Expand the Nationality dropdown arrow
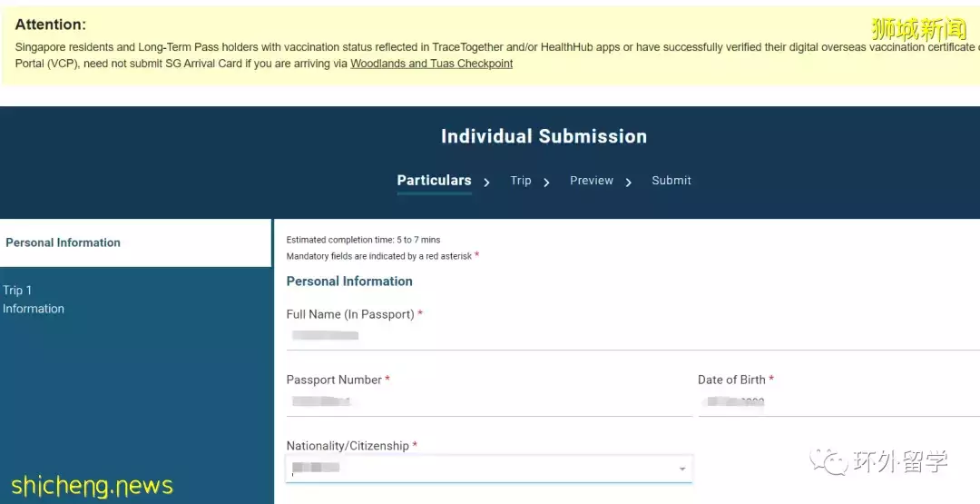The image size is (980, 504). pos(682,469)
